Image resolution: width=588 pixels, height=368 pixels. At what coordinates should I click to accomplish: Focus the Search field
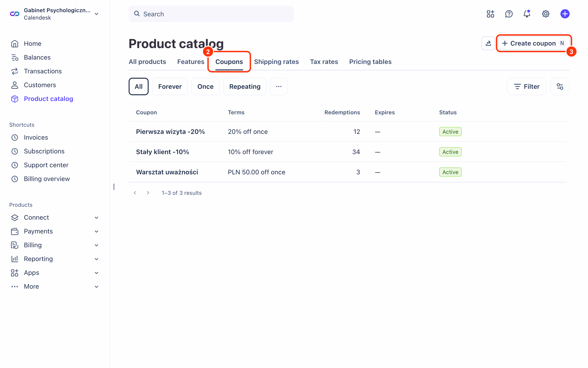(x=211, y=14)
